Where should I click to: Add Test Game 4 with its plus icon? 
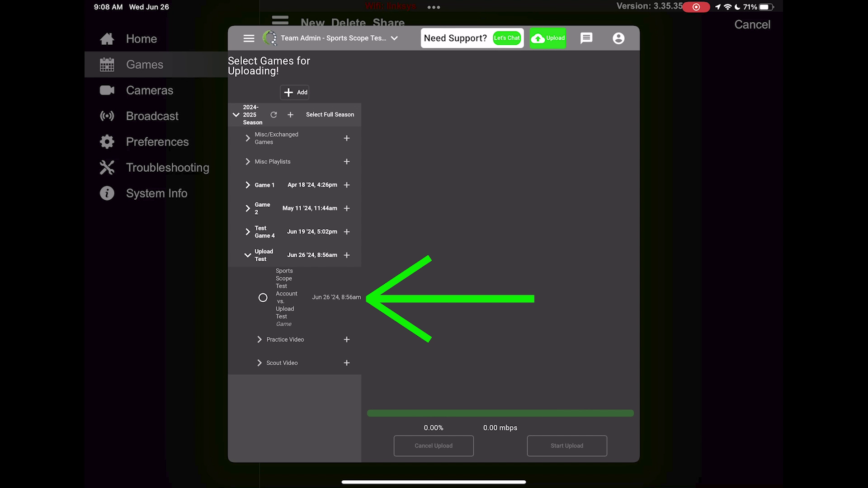pos(347,232)
